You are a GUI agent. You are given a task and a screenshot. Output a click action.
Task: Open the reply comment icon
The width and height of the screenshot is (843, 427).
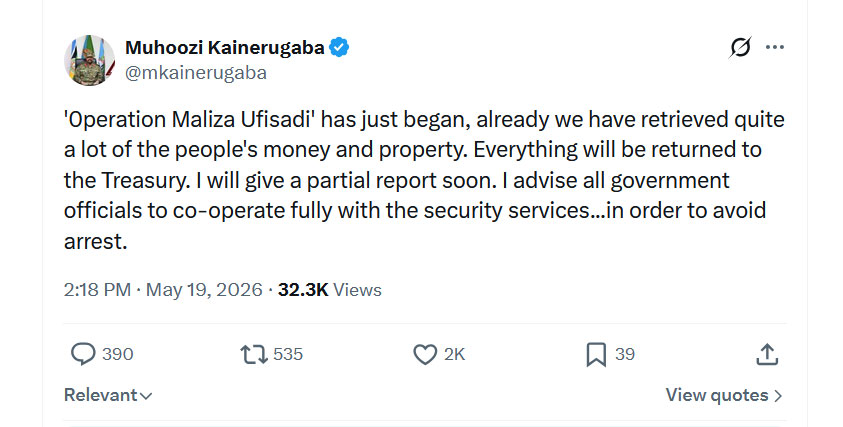(83, 354)
